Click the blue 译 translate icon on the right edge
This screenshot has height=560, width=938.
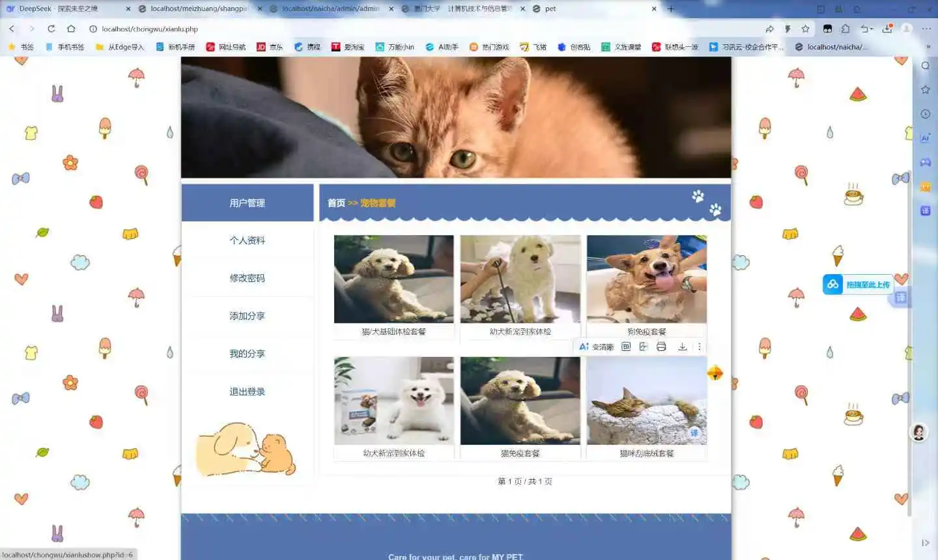point(900,298)
